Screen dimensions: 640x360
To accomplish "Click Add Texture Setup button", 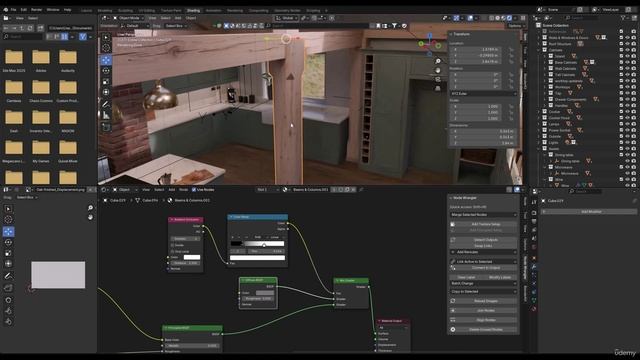I will [x=486, y=224].
